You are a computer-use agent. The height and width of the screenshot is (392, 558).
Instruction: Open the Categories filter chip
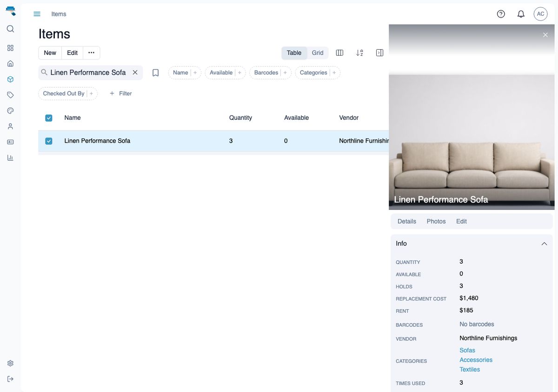[318, 72]
